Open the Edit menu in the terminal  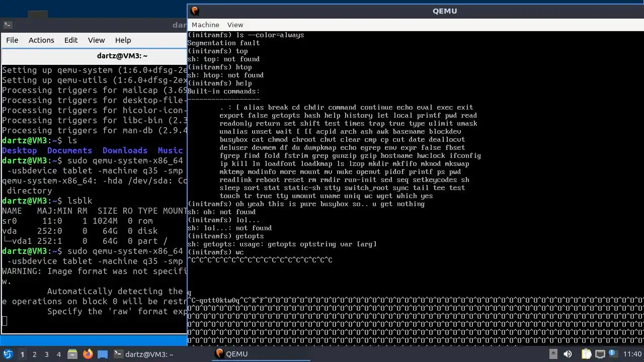click(71, 40)
